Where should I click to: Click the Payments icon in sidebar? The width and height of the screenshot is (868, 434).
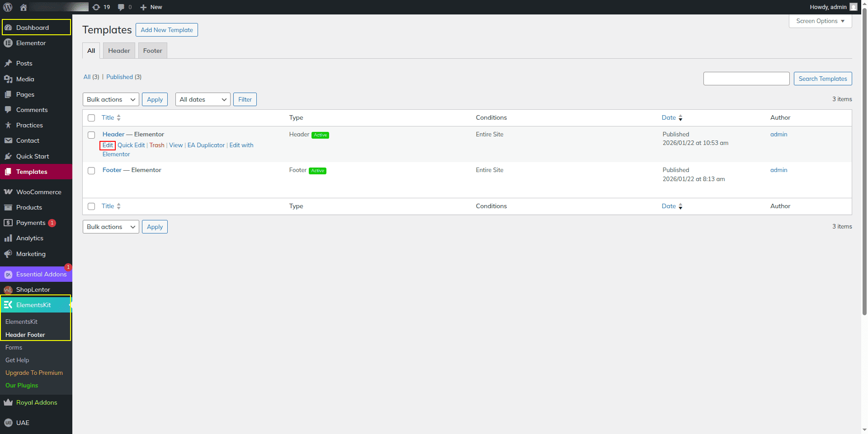[x=8, y=223]
